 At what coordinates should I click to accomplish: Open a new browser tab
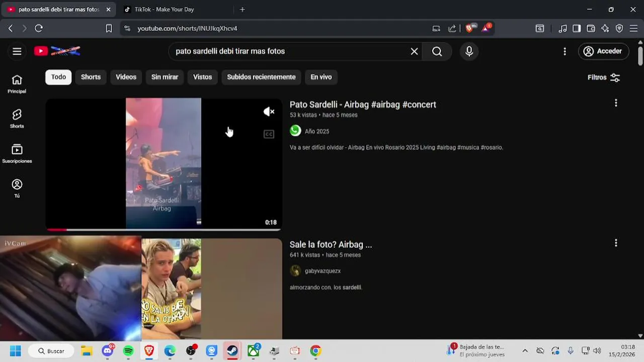[243, 10]
